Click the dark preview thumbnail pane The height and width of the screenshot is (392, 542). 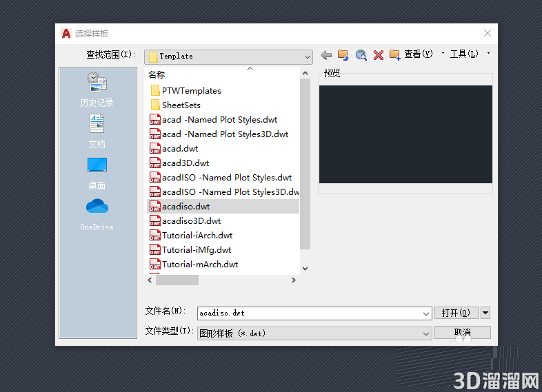click(x=405, y=134)
